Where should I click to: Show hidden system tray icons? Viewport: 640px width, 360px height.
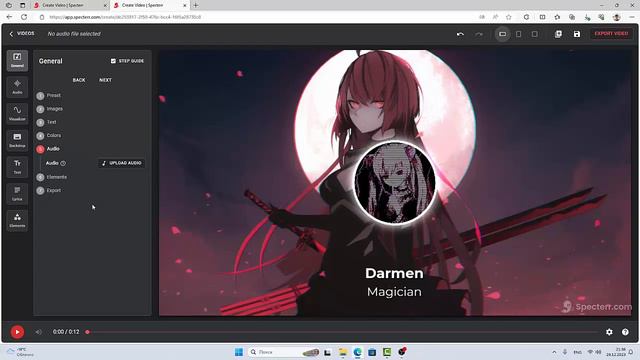coord(554,352)
